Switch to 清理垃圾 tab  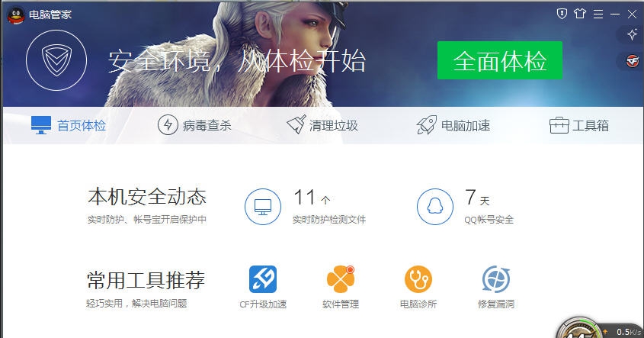click(x=322, y=125)
